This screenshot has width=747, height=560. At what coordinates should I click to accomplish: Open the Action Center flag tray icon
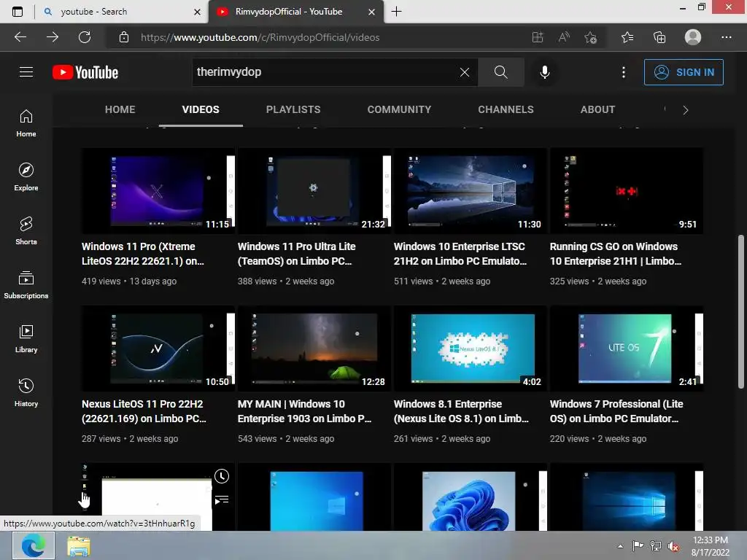[638, 546]
